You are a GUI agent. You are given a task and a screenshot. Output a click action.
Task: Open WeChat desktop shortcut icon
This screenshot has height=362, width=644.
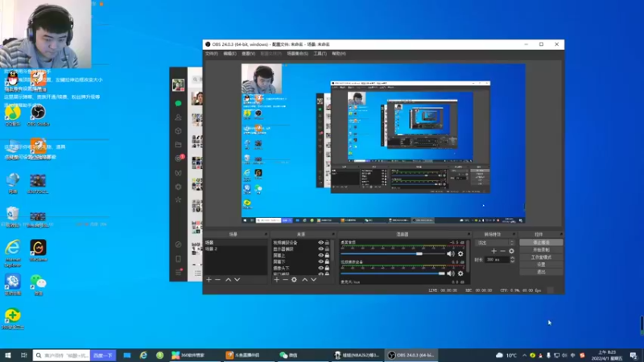[x=38, y=285]
